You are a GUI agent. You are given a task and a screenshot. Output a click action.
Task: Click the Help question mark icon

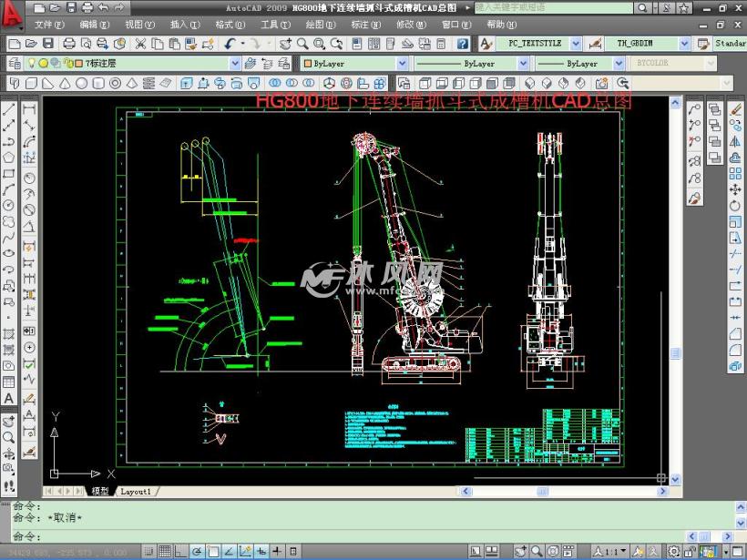463,43
